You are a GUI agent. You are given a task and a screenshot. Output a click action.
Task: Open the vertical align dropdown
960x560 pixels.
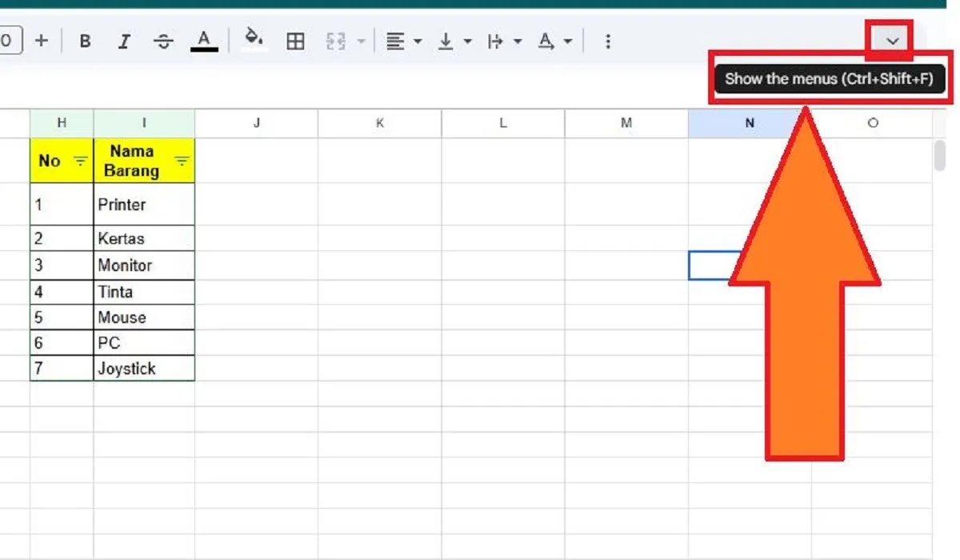pyautogui.click(x=454, y=42)
